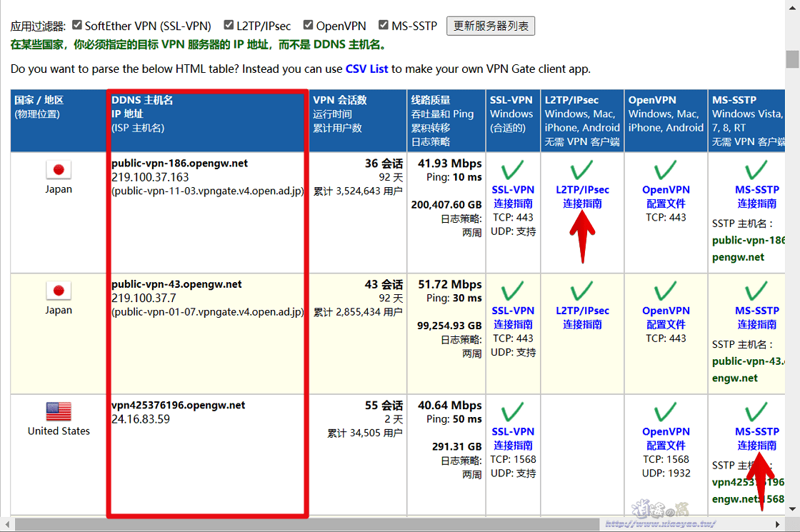The width and height of the screenshot is (800, 532).
Task: Click Japan flag in public-vpn-186 row
Action: point(59,170)
